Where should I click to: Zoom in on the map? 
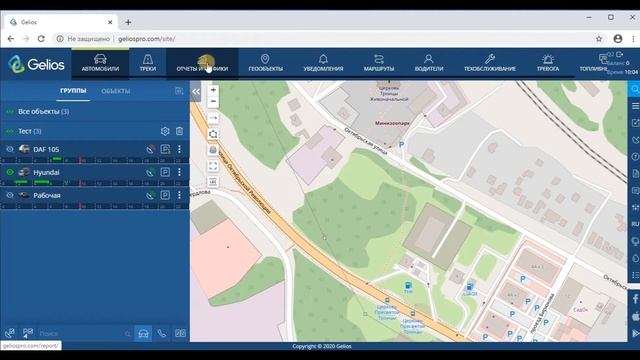(213, 90)
